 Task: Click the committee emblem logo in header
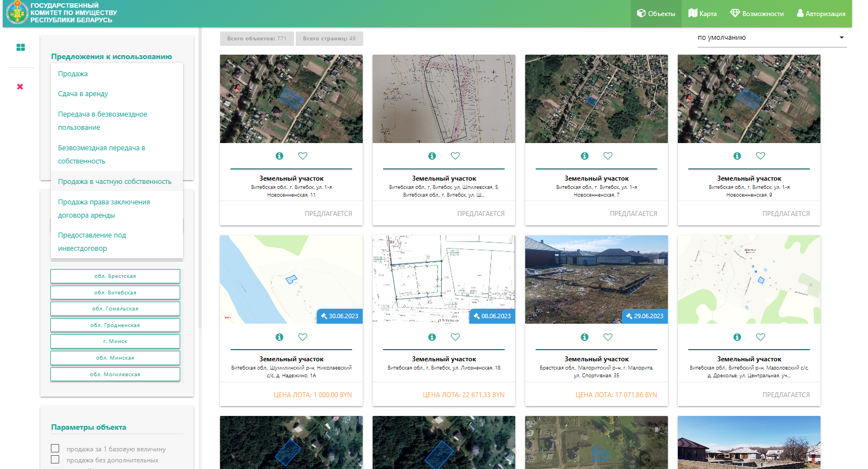[x=17, y=13]
